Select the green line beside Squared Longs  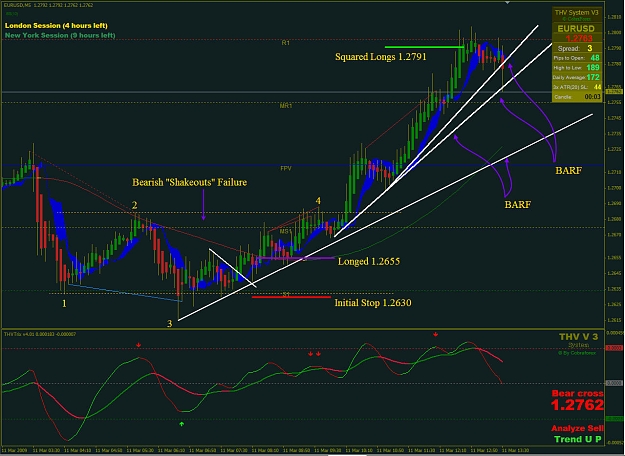coord(425,47)
